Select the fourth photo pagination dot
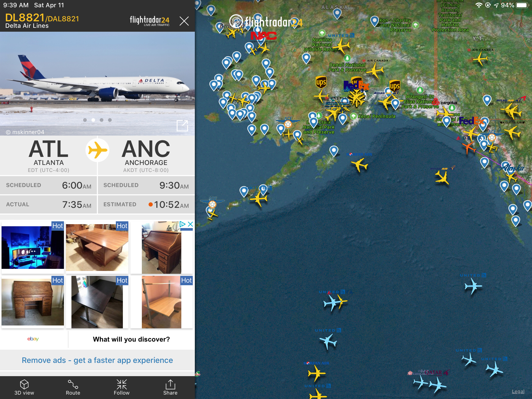 pyautogui.click(x=110, y=120)
